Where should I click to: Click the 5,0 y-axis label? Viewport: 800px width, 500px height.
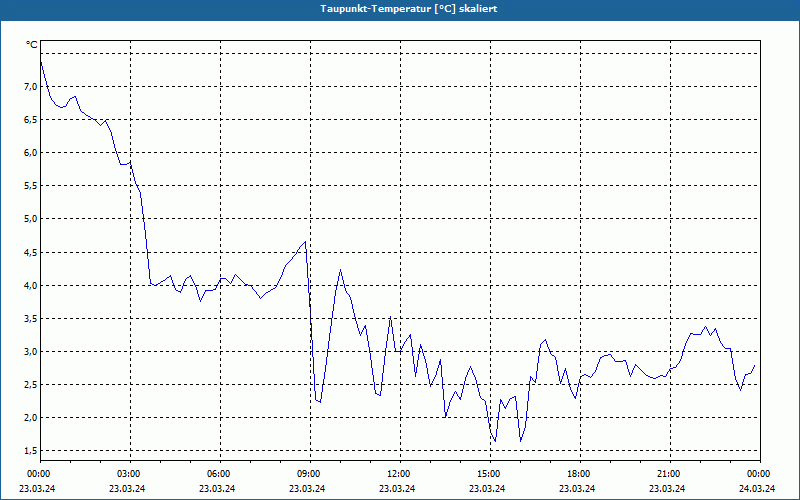pyautogui.click(x=30, y=219)
